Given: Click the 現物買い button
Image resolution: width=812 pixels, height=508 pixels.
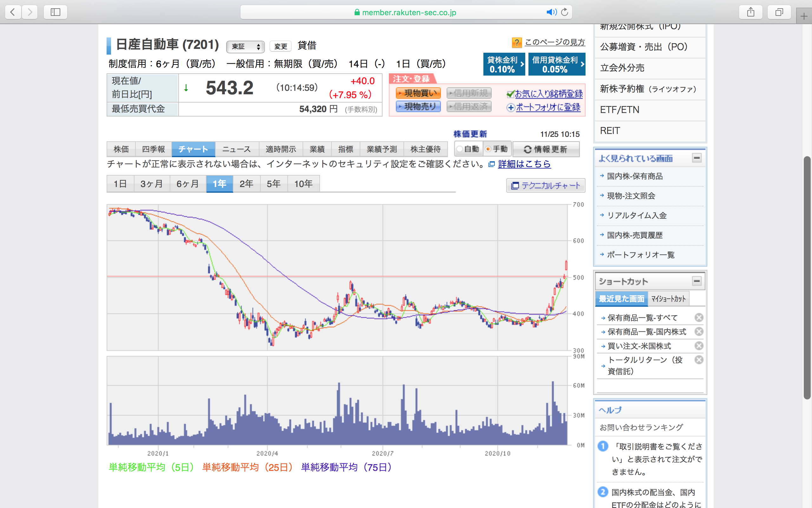Looking at the screenshot, I should click(418, 93).
